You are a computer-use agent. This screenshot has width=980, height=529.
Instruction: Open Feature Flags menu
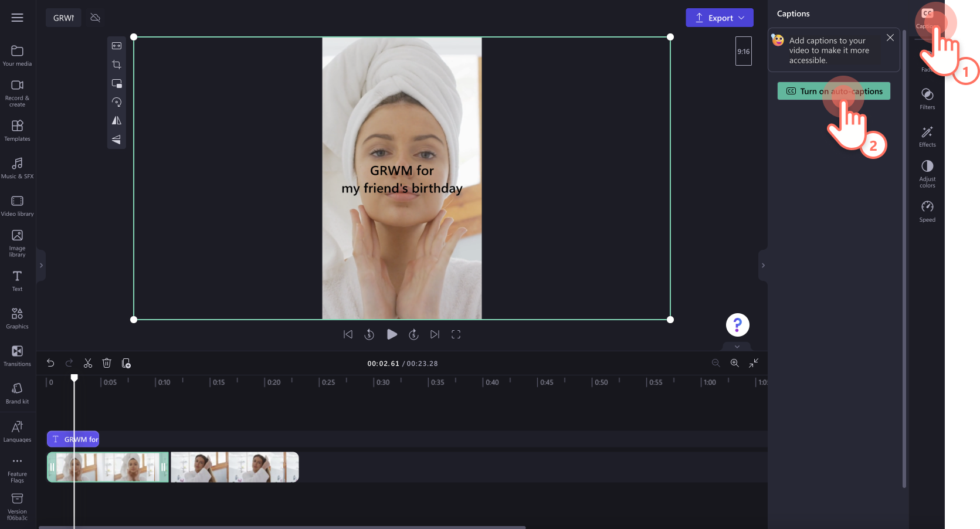(x=18, y=469)
